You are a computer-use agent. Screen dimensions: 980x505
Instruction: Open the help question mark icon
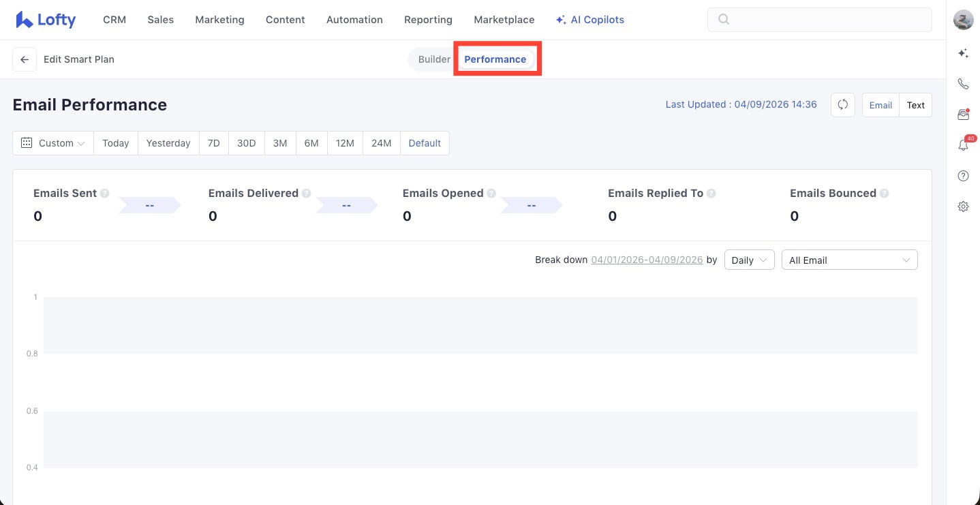tap(963, 176)
